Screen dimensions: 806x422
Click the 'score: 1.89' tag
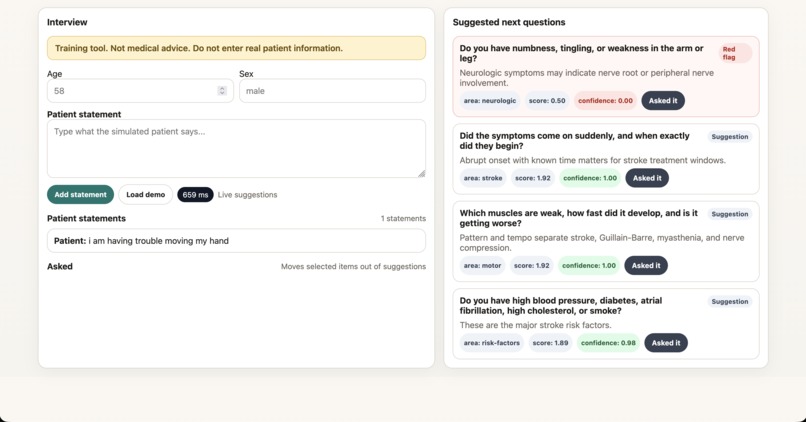(551, 343)
